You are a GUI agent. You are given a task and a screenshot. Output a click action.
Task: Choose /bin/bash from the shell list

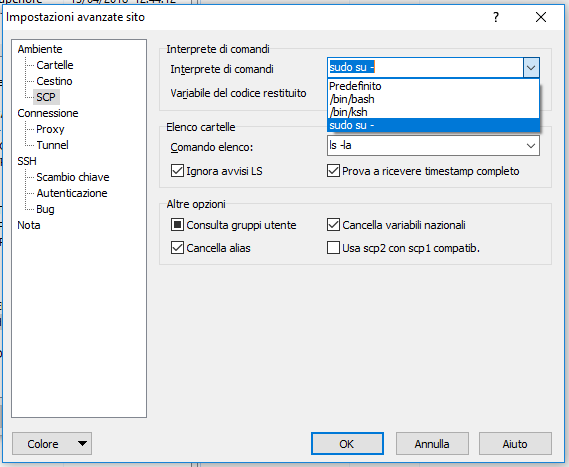click(433, 99)
